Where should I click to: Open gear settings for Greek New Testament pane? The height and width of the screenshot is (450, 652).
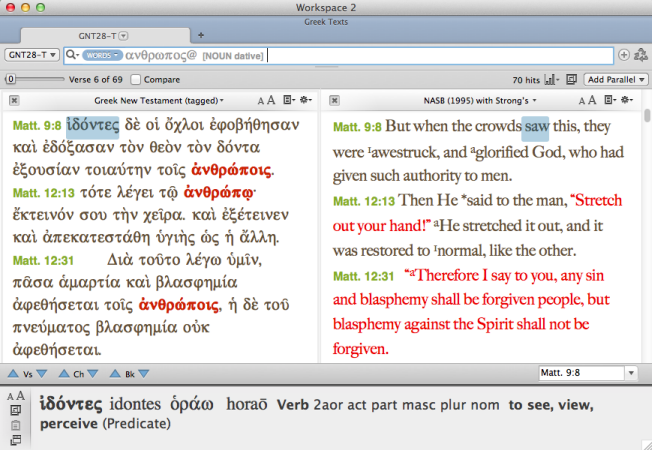pos(303,101)
